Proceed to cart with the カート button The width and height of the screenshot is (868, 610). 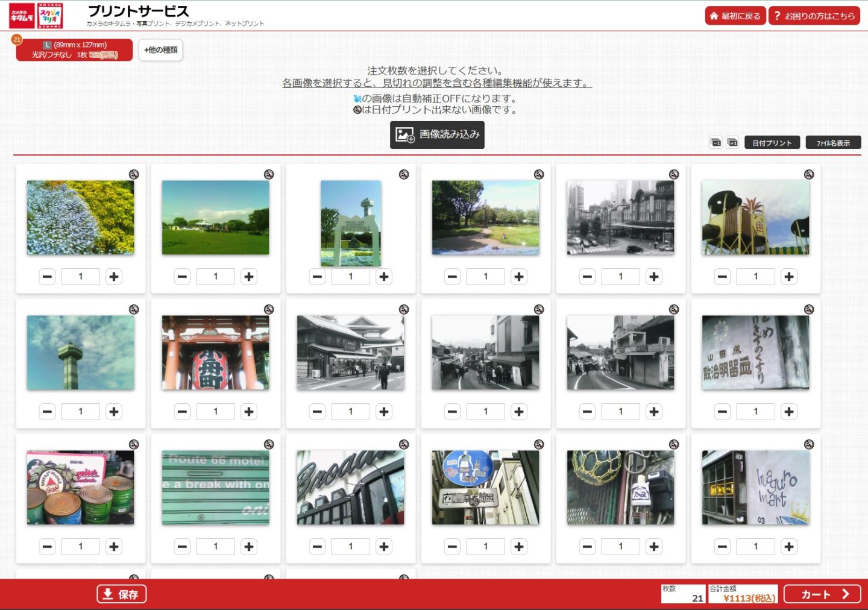pyautogui.click(x=822, y=594)
